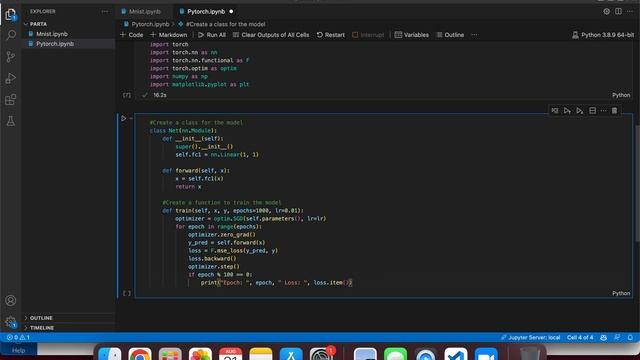Open editor more actions ellipsis
Image resolution: width=640 pixels, height=360 pixels.
pos(630,11)
